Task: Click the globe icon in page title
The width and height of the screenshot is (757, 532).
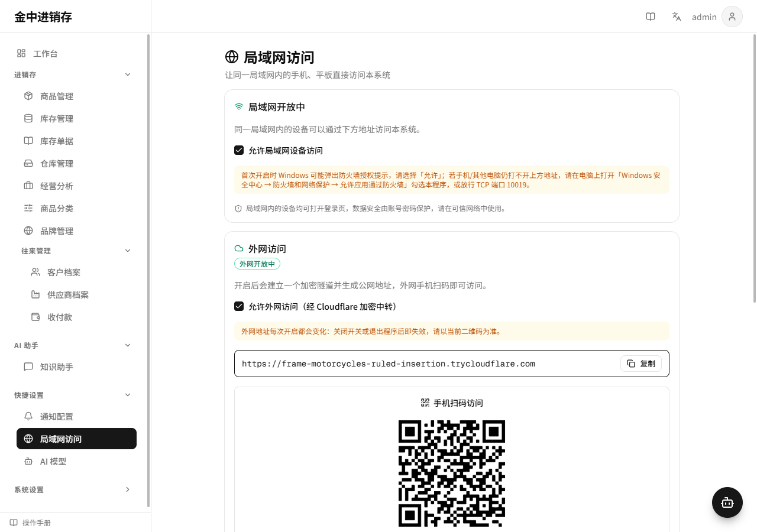Action: point(232,57)
